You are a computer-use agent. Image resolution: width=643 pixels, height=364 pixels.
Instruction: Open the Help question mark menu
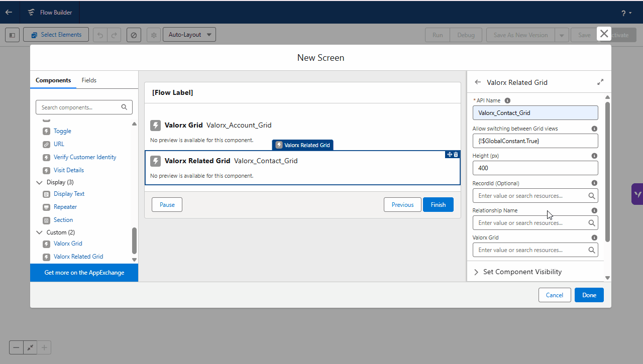626,13
